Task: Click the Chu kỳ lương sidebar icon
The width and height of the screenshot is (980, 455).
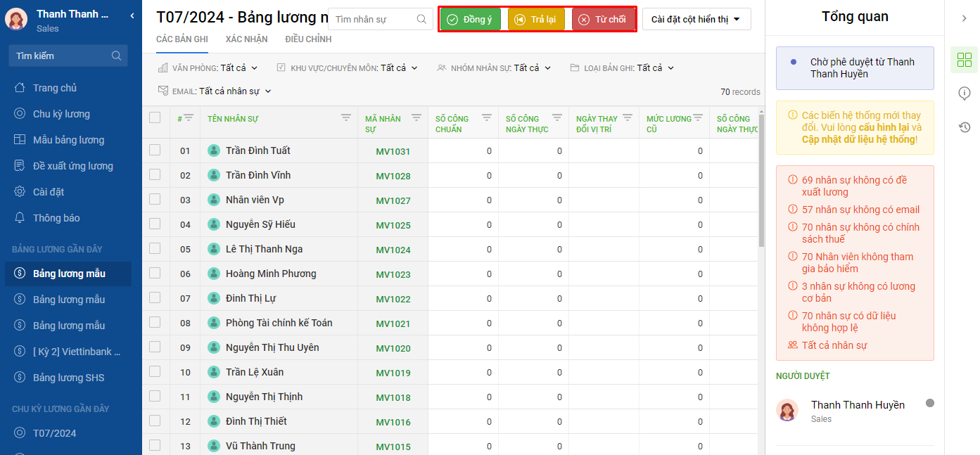Action: (20, 114)
